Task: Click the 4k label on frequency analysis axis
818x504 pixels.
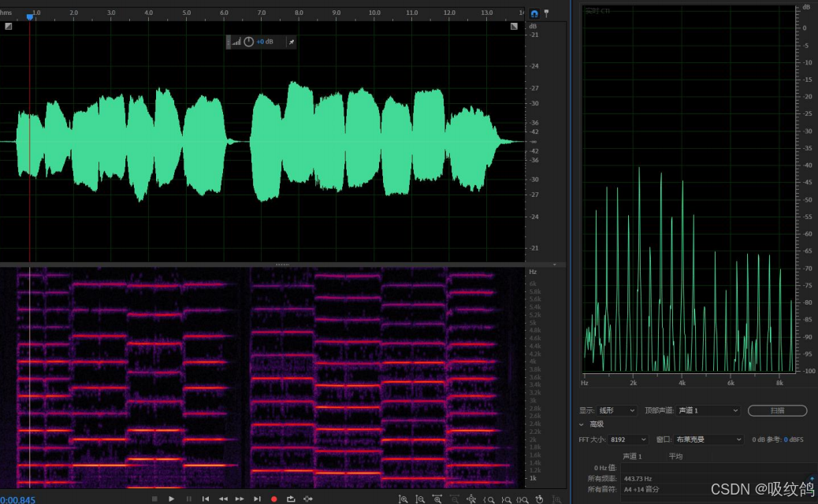Action: pyautogui.click(x=682, y=383)
